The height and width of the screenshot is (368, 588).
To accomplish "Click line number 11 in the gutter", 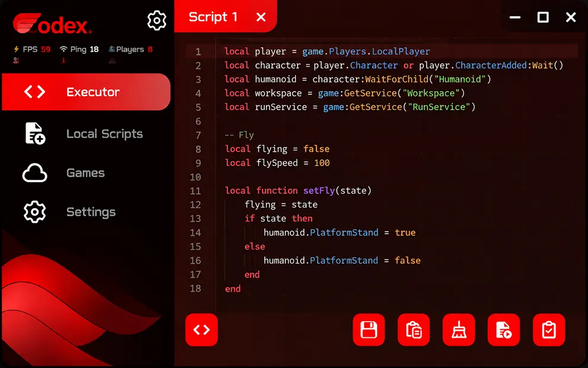I will (x=195, y=191).
